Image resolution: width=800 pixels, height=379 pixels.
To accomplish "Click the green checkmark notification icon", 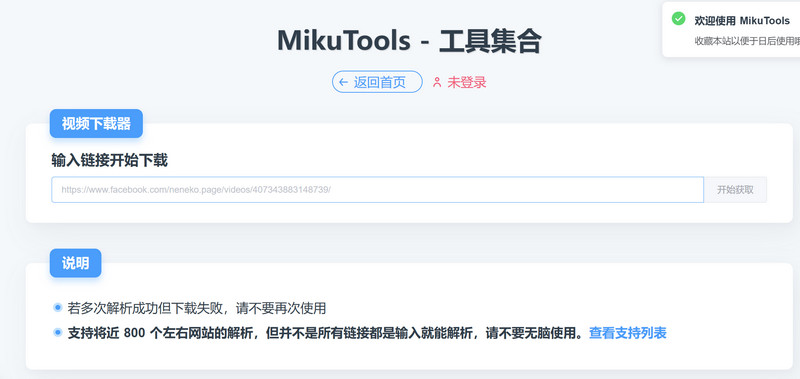I will click(679, 19).
